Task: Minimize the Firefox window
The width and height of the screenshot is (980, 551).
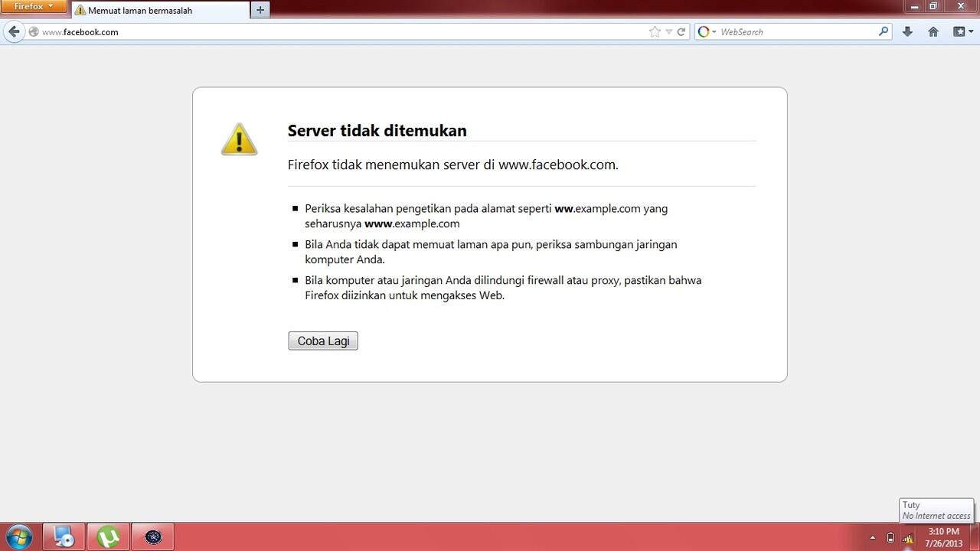Action: [915, 6]
